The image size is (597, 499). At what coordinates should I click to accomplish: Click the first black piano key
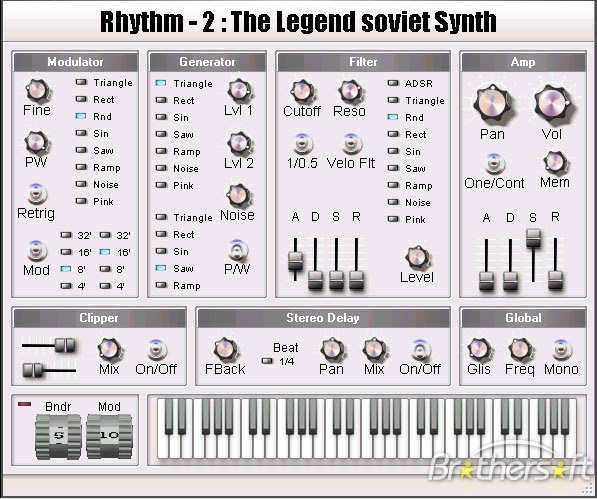click(169, 416)
